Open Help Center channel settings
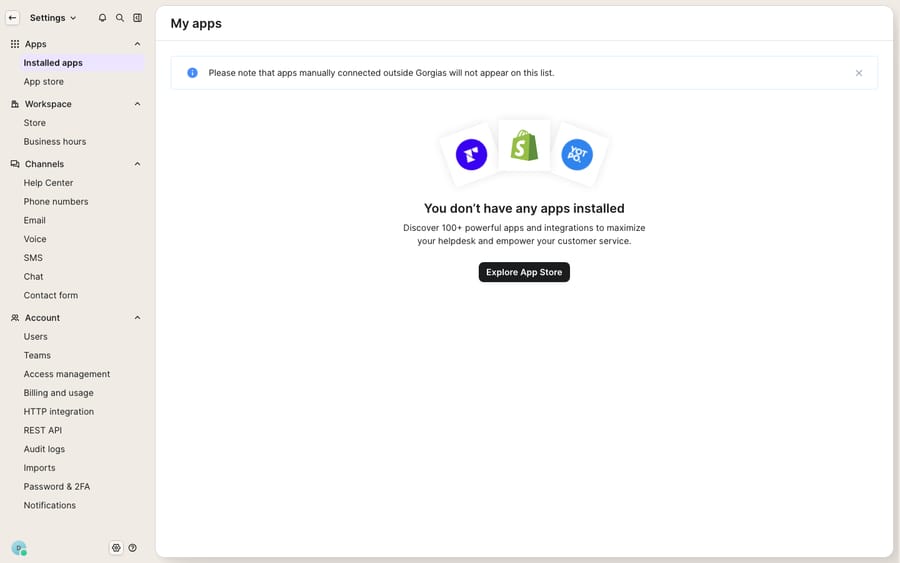This screenshot has height=563, width=900. click(x=48, y=183)
